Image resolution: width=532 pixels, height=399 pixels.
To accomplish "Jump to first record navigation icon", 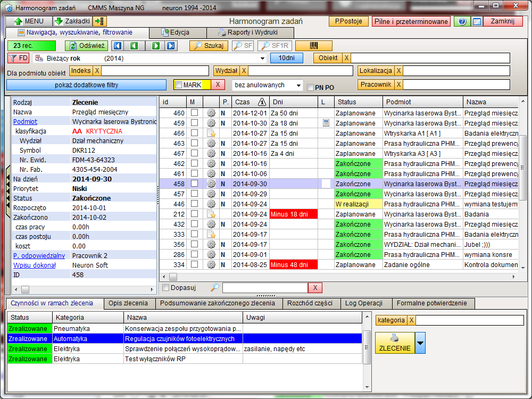I will [118, 45].
